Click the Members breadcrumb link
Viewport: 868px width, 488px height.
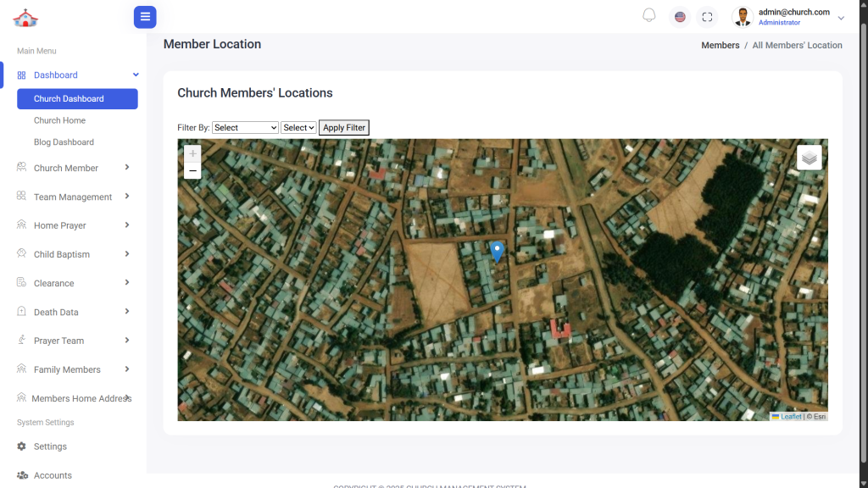pyautogui.click(x=721, y=45)
